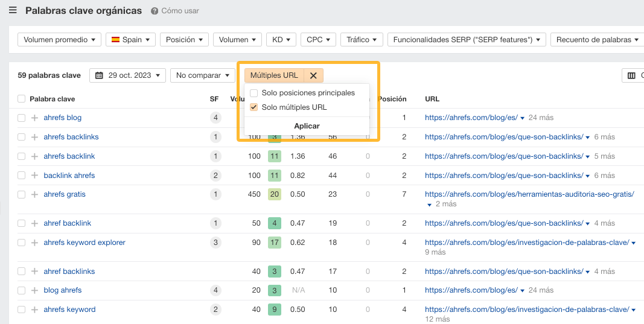The image size is (644, 324).
Task: Enable Solo posiciones principales checkbox
Action: [254, 93]
